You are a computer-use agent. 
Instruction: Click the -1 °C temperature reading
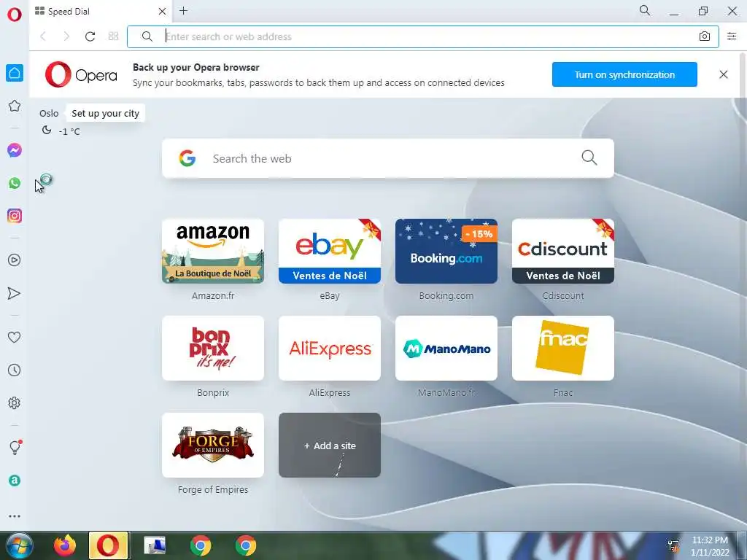[x=69, y=131]
